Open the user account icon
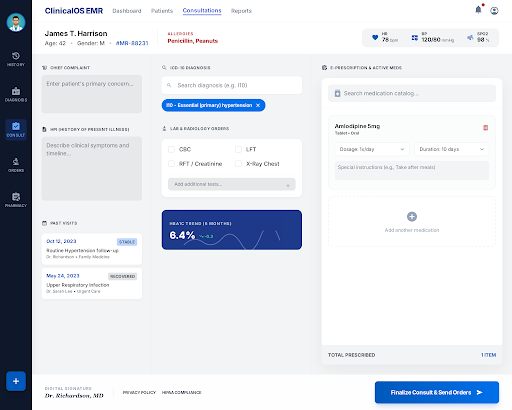Image resolution: width=512 pixels, height=410 pixels. [494, 11]
